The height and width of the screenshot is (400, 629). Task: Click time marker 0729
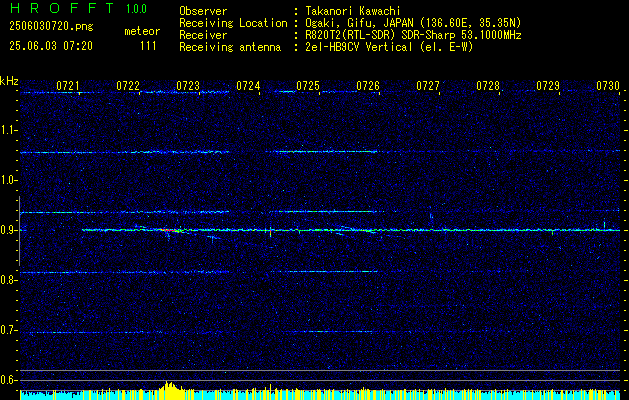548,85
